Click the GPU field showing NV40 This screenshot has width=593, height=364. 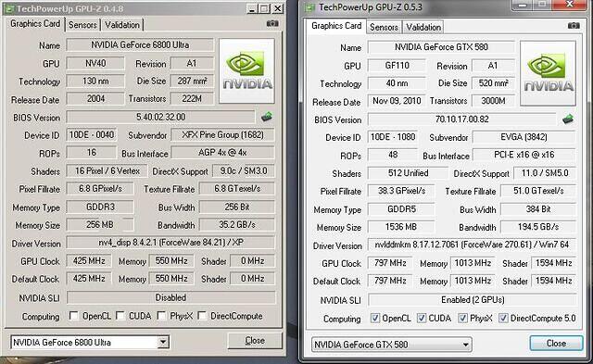95,63
